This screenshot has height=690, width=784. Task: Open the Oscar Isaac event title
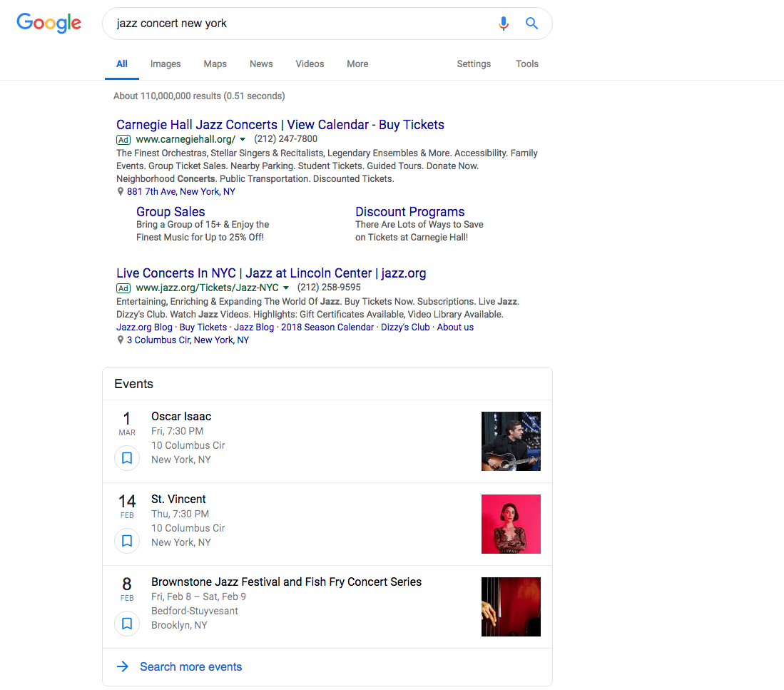[x=181, y=417]
